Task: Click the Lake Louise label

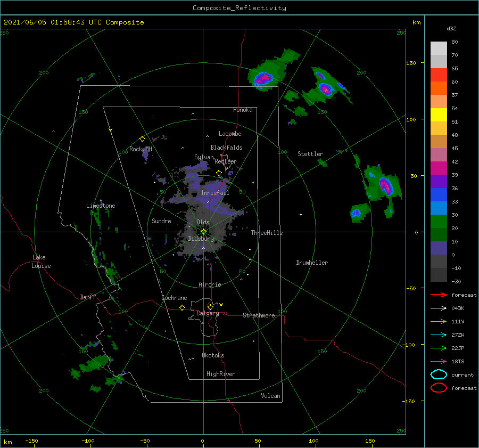Action: (x=41, y=262)
